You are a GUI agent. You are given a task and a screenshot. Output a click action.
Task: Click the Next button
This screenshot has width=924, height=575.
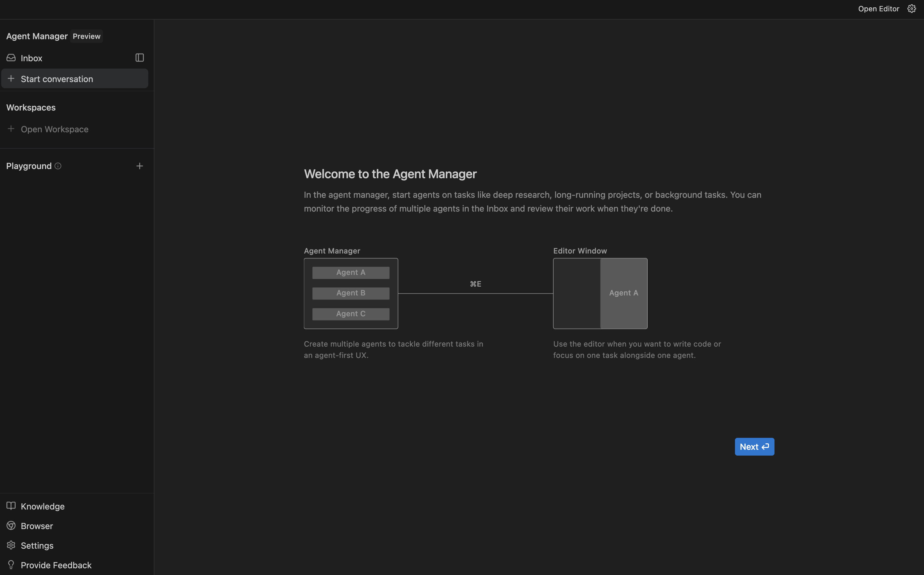[x=754, y=446]
